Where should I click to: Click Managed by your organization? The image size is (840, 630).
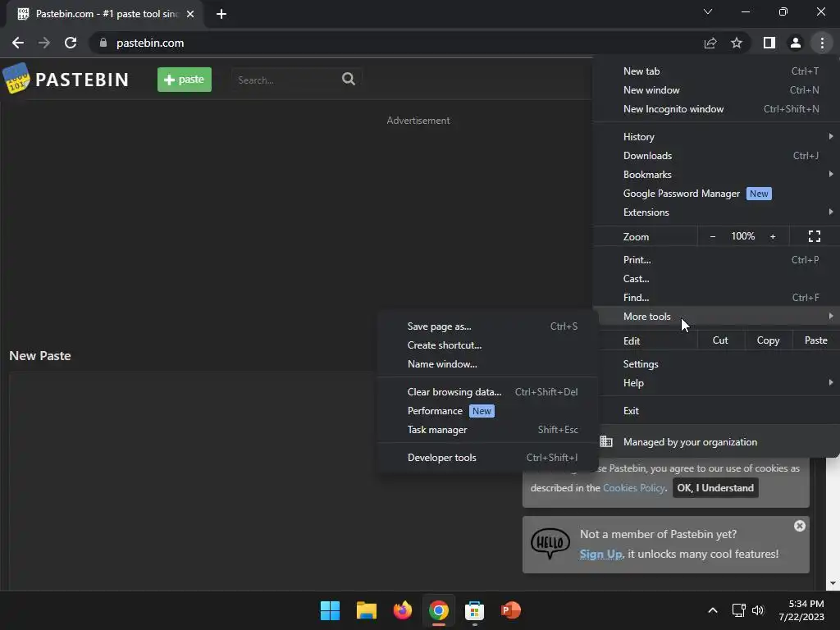point(716,442)
